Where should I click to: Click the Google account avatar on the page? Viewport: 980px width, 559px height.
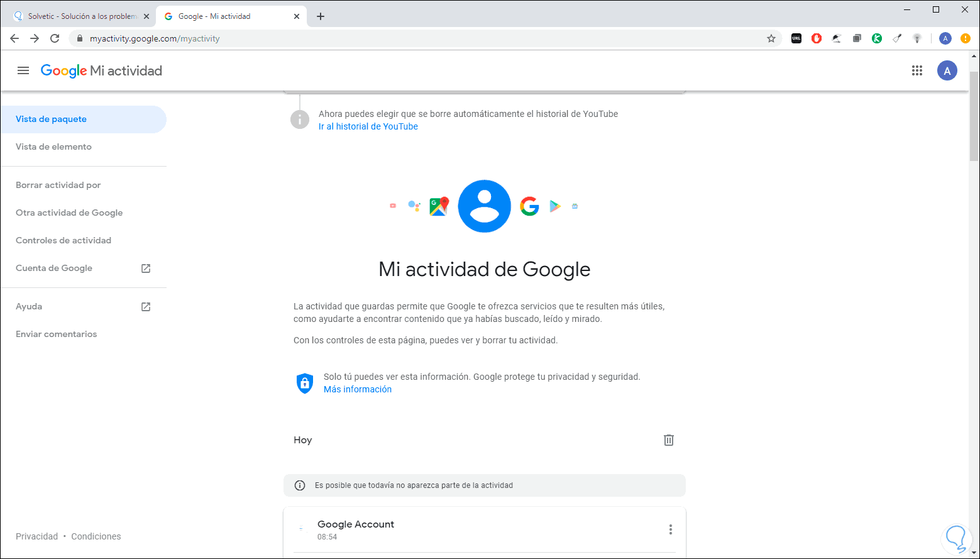[x=947, y=70]
